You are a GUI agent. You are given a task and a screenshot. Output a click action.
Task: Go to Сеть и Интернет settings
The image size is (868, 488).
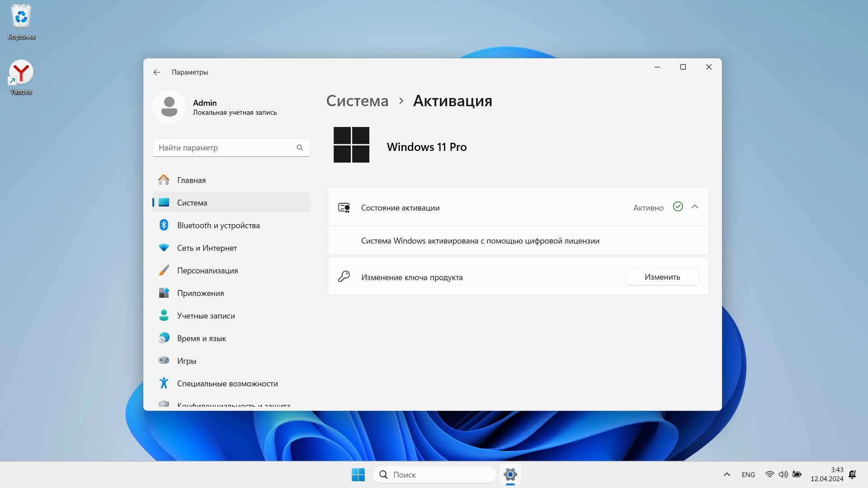[x=207, y=248]
